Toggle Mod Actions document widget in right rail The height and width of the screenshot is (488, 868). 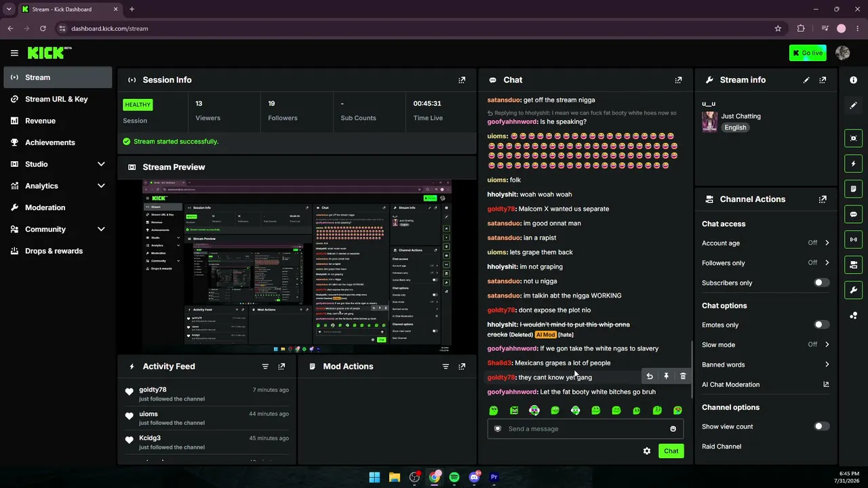point(853,188)
